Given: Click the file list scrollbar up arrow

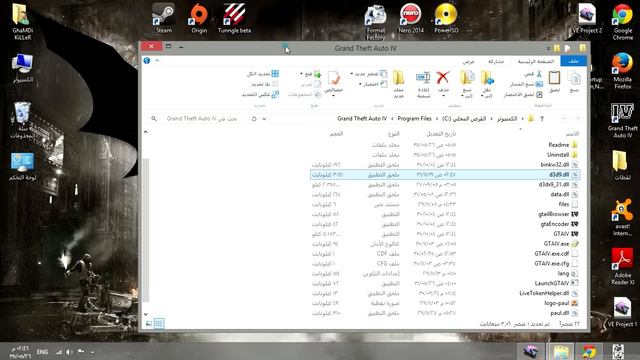Looking at the screenshot, I should [x=146, y=132].
